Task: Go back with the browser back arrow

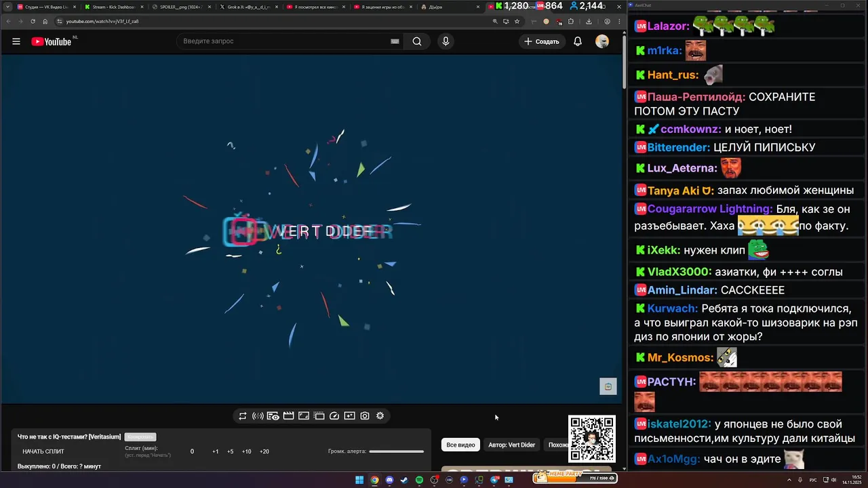Action: (x=8, y=21)
